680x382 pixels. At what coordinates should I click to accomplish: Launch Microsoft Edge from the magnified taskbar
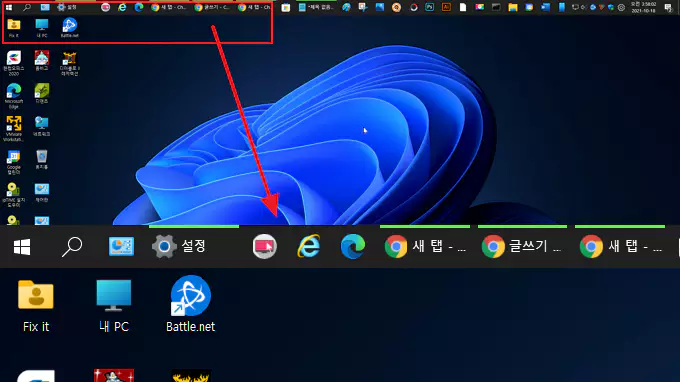coord(353,246)
